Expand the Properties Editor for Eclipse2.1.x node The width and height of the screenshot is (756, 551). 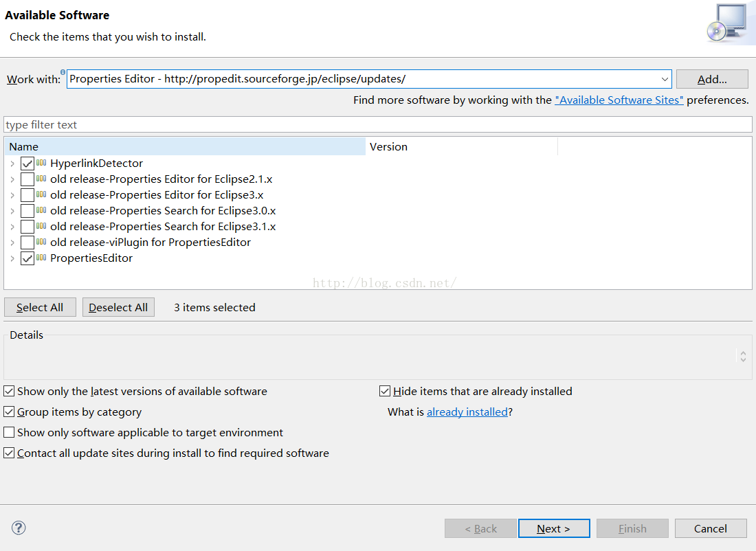point(12,179)
